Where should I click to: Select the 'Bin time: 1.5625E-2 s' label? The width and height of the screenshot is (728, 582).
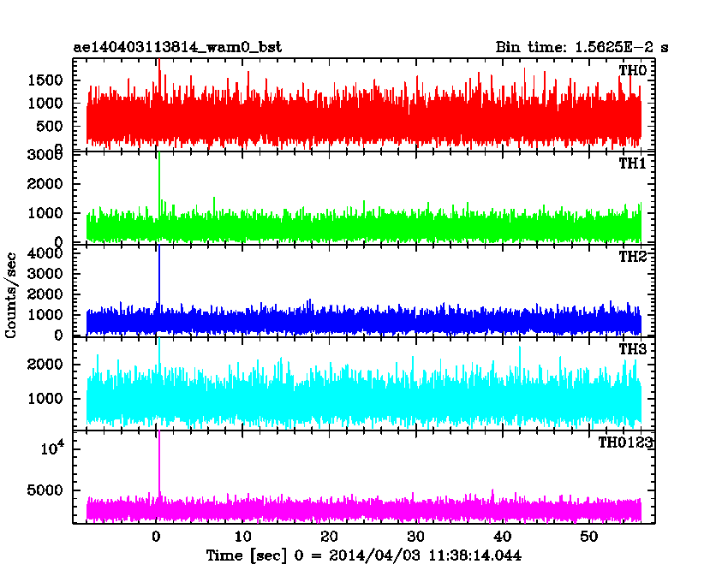[x=582, y=47]
